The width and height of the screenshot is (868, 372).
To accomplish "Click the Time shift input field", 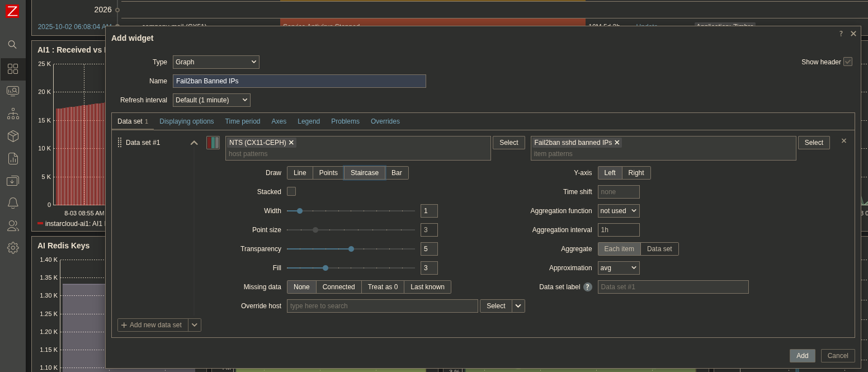I will [619, 192].
